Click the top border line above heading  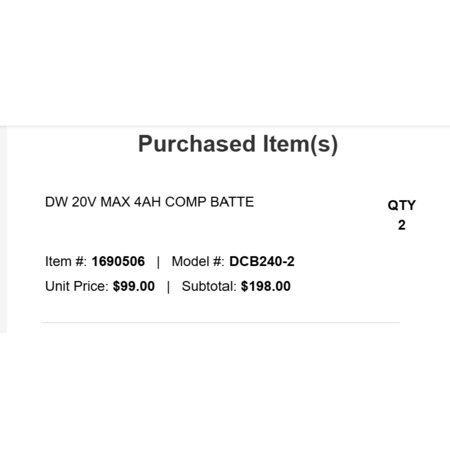225,126
